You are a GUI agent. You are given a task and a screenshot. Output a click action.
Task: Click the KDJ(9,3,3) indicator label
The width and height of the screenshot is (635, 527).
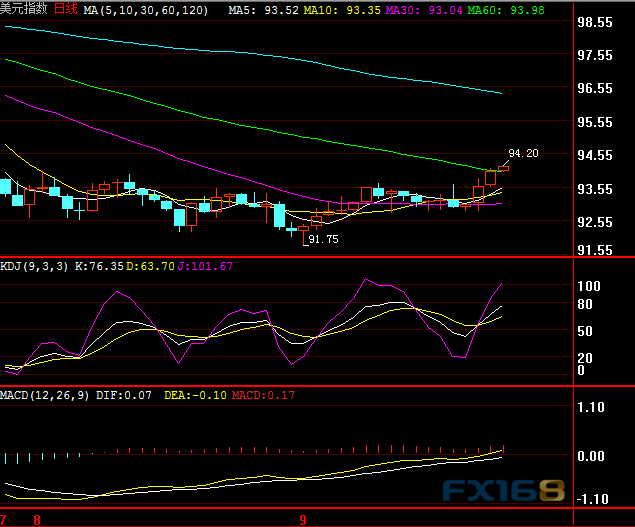pos(34,267)
